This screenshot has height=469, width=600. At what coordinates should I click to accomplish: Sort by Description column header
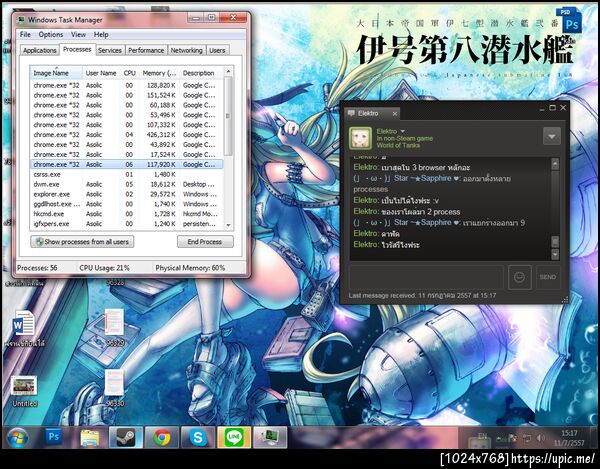(x=201, y=73)
